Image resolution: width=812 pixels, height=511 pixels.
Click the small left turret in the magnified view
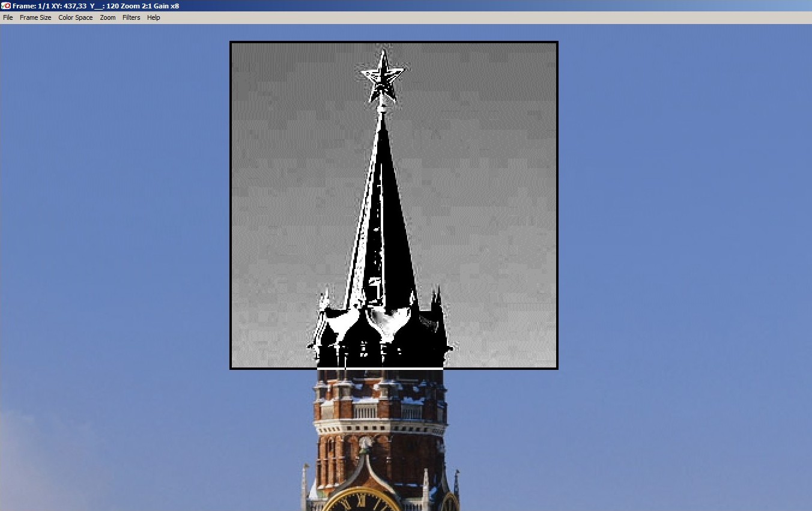[325, 300]
